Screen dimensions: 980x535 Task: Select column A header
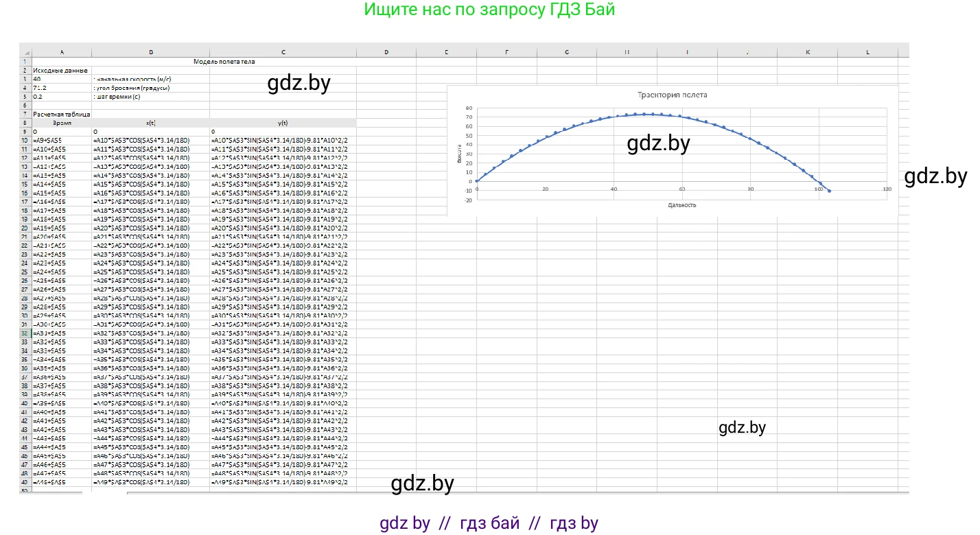[62, 52]
